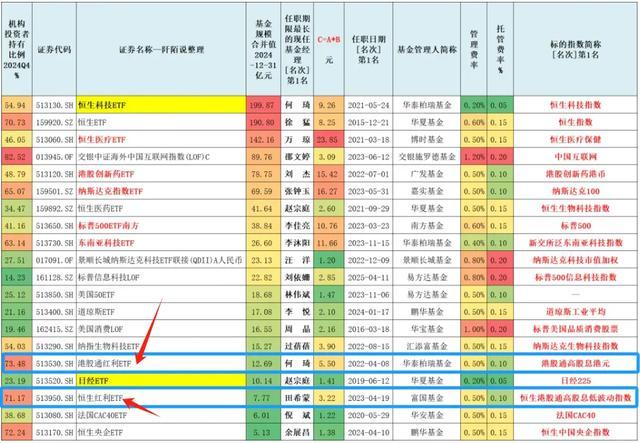Select 博时基金 company cell

click(427, 140)
